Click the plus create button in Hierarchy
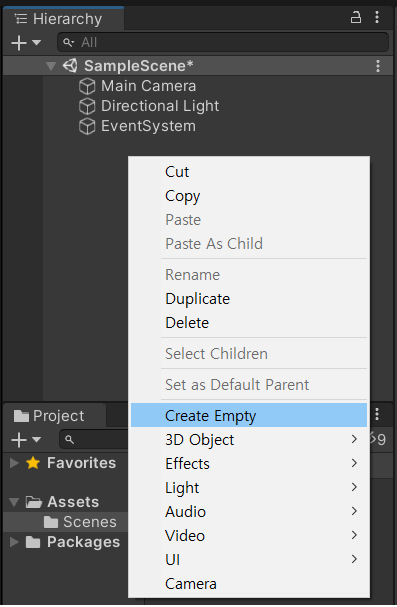 point(19,43)
